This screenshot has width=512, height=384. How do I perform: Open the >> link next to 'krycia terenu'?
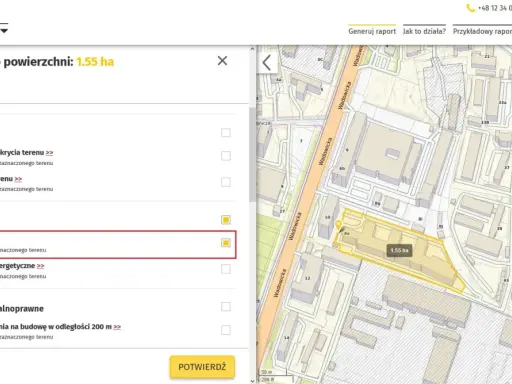point(49,153)
